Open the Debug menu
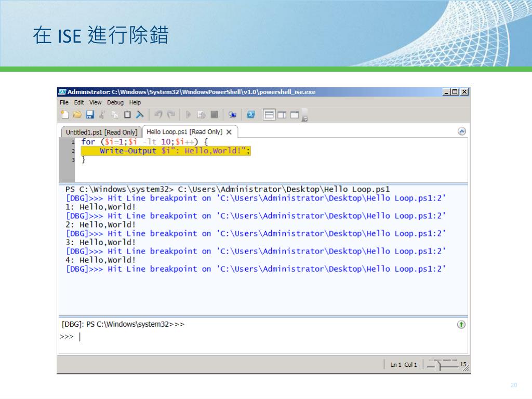Screen dimensions: 532x399 (115, 102)
